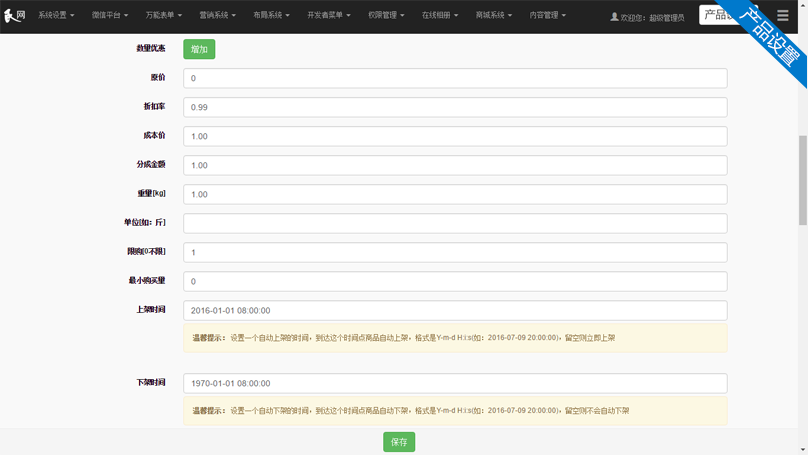The image size is (808, 455).
Task: Focus the 限购[0不限] input field
Action: (x=455, y=252)
